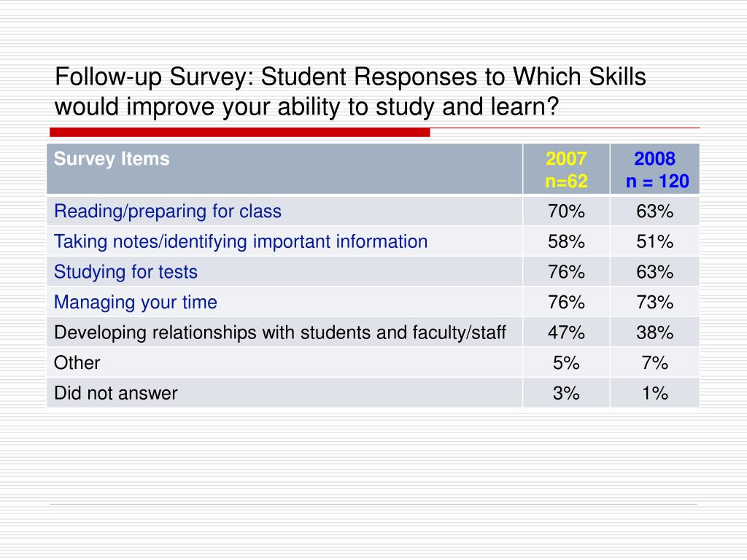Select the 73% Managing time 2008 cell
Image resolution: width=747 pixels, height=560 pixels.
coord(654,302)
